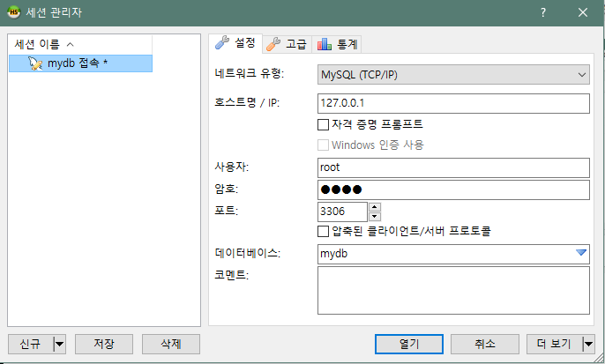
Task: Open the 고급 tab
Action: pos(287,44)
